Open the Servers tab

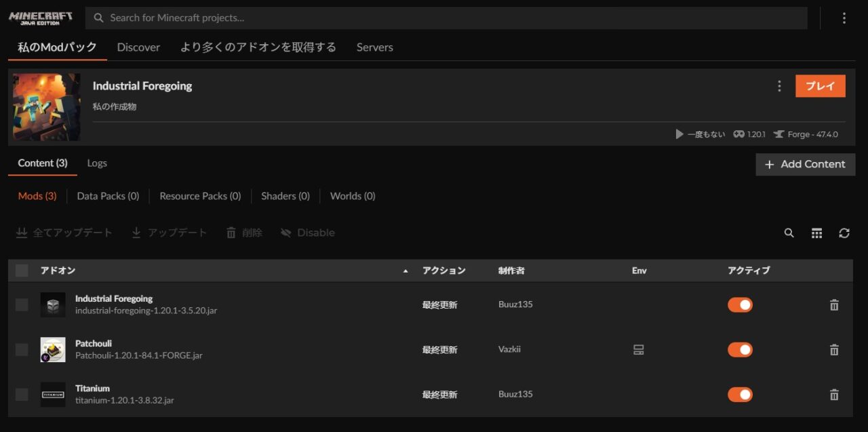point(375,47)
